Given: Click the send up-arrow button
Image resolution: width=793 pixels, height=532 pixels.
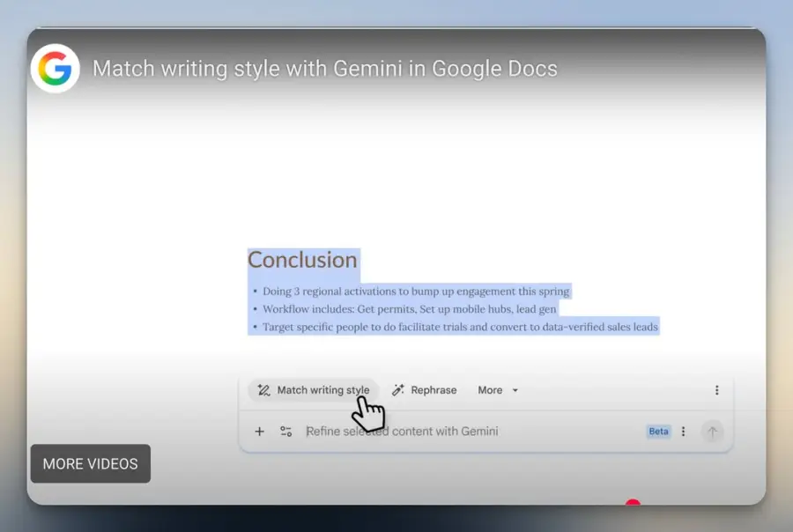Looking at the screenshot, I should 712,432.
